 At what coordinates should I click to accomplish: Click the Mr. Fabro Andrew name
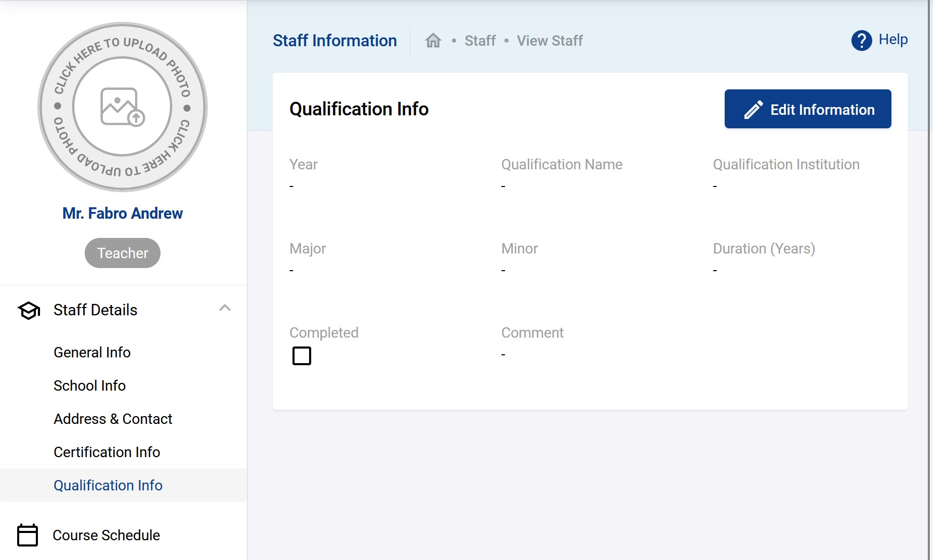click(x=123, y=214)
